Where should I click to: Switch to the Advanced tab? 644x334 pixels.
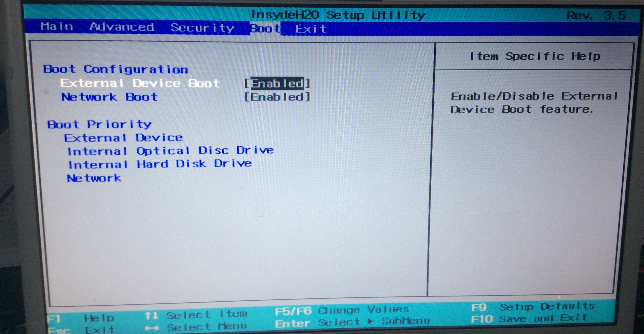121,27
